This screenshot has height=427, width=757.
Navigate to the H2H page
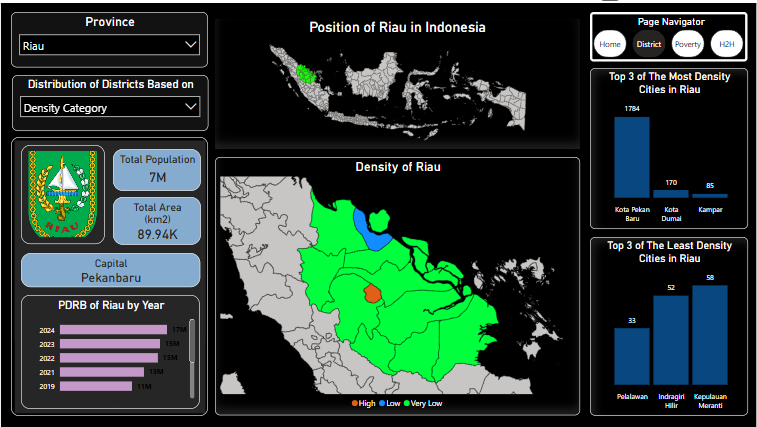725,44
